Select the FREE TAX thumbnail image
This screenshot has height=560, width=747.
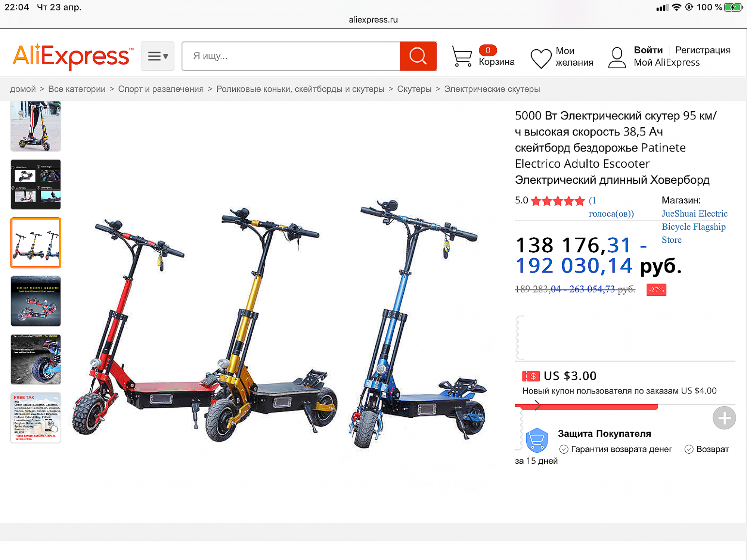coord(35,418)
